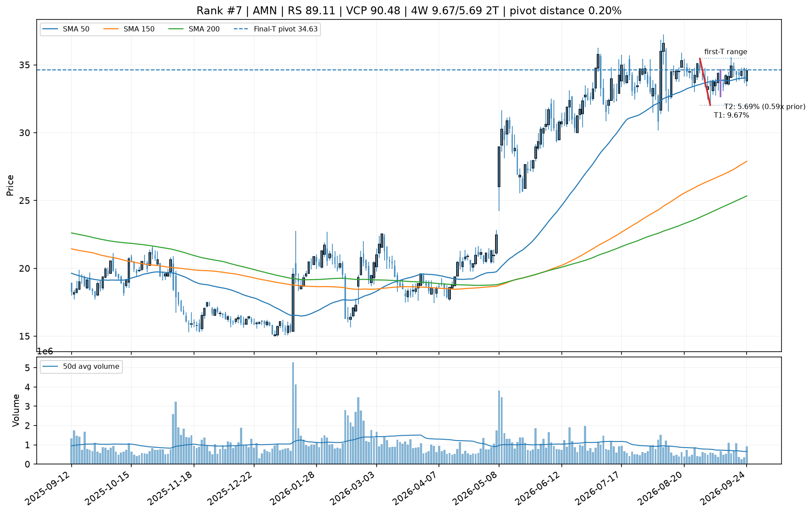Click the volume axis '1e6' scale label
Viewport: 812px width, 514px height.
point(45,352)
